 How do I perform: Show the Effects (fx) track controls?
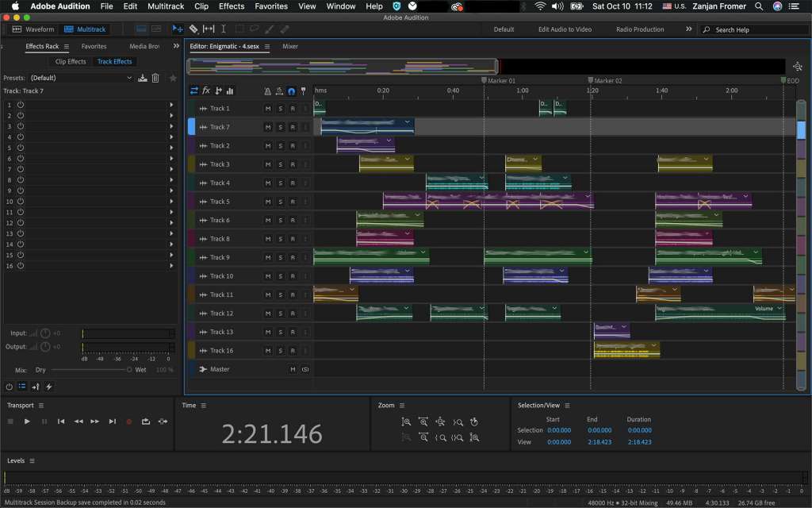click(x=206, y=90)
